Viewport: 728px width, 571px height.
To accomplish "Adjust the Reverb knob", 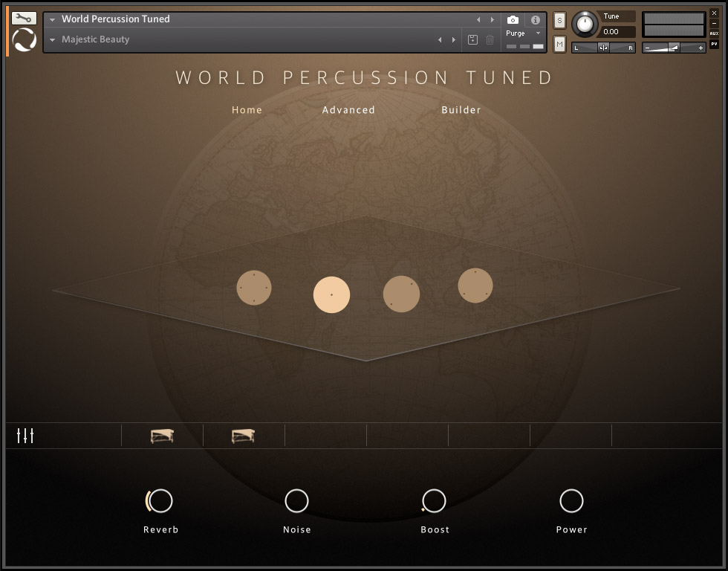I will point(160,500).
